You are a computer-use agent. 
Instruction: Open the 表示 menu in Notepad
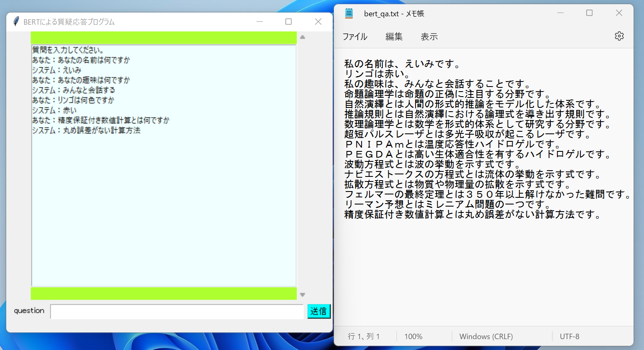click(x=429, y=37)
